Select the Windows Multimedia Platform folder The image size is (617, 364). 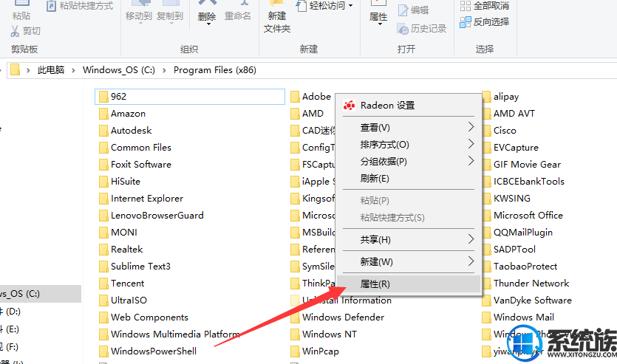pos(170,334)
